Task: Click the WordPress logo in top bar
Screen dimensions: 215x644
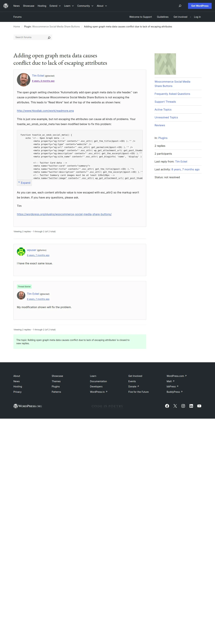Action: [6, 6]
